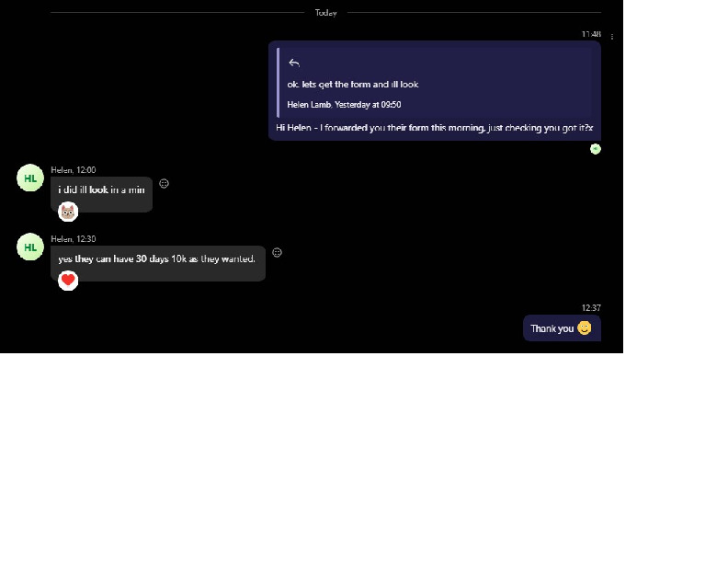Click the cat emoji reaction
728x563 pixels.
(x=68, y=212)
